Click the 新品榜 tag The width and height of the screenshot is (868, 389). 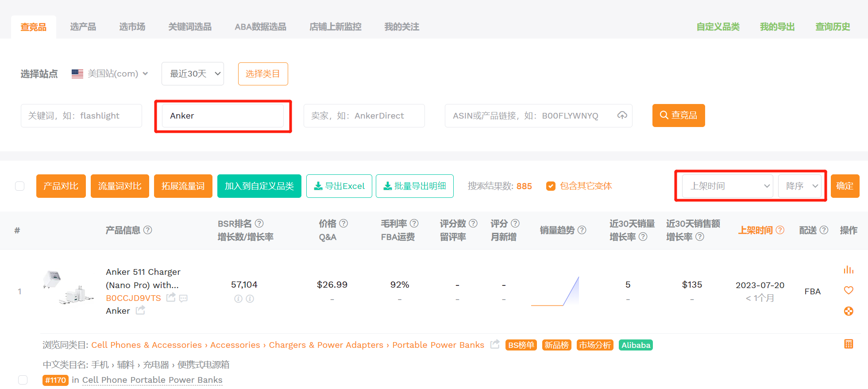[x=557, y=345]
